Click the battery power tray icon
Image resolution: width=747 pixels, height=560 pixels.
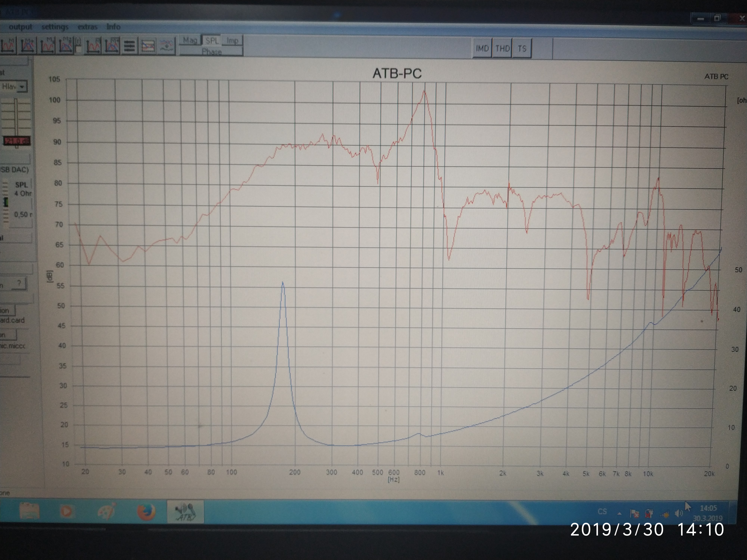(x=649, y=514)
